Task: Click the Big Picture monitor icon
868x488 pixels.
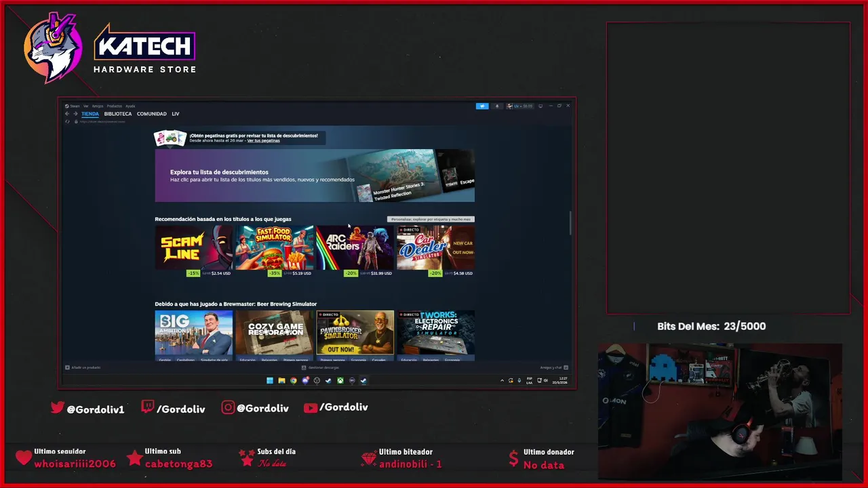Action: (x=540, y=106)
